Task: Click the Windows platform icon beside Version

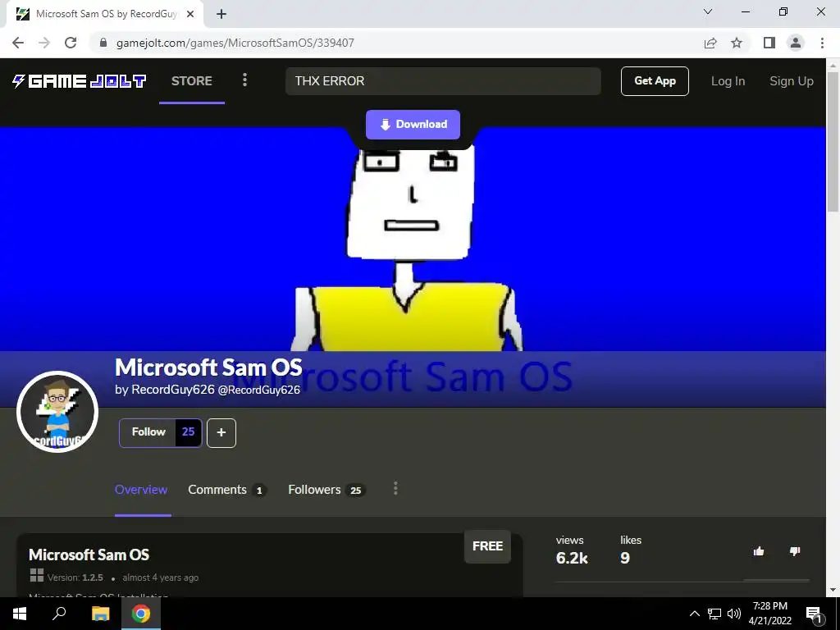Action: point(37,575)
